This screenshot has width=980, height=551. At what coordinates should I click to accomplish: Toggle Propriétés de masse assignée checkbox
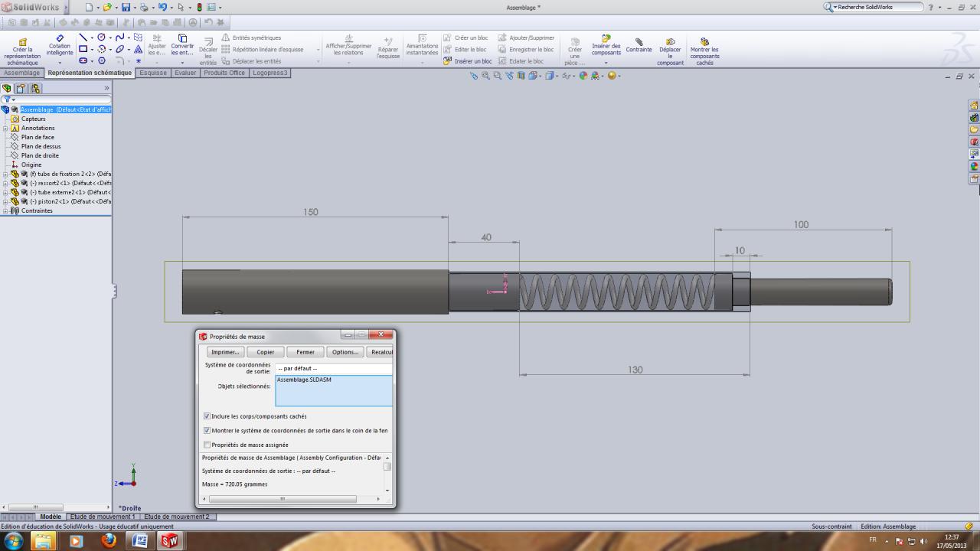point(207,445)
